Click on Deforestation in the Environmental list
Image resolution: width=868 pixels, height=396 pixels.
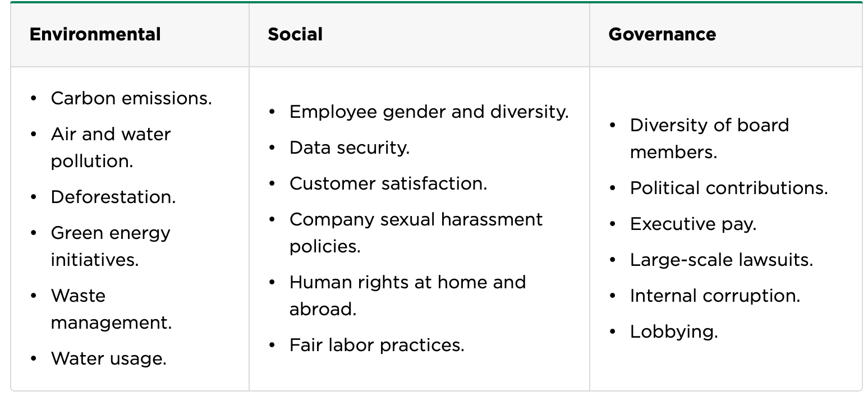click(x=113, y=197)
